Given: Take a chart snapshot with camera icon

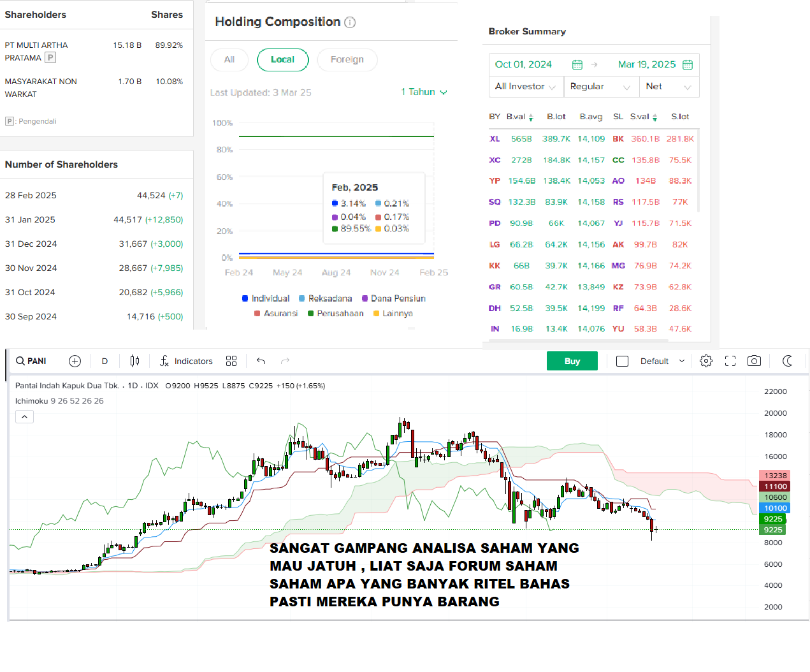Looking at the screenshot, I should (x=754, y=361).
